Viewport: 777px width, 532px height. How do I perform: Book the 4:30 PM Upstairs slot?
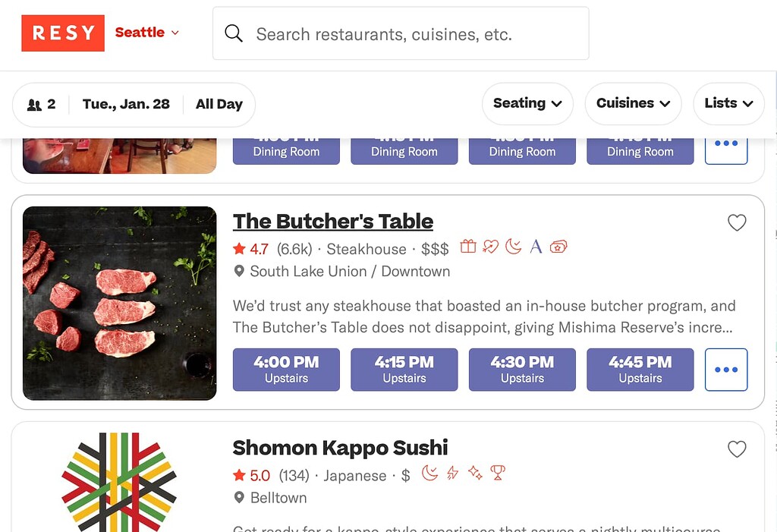[522, 370]
